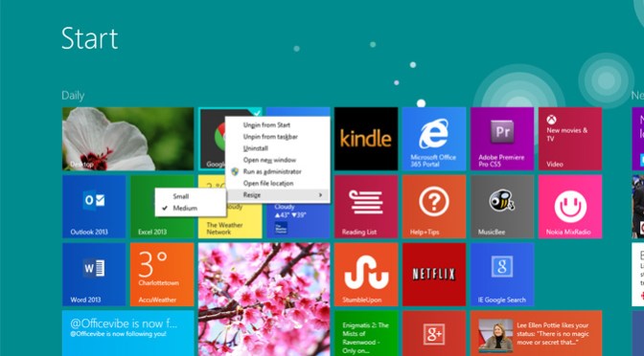Choose Unpin from Start
Viewport: 644px width, 356px height.
pyautogui.click(x=278, y=125)
